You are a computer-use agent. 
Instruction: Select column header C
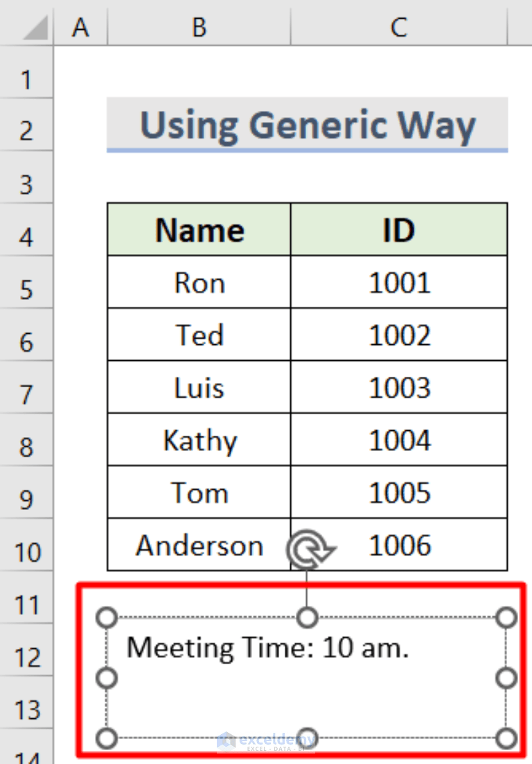398,28
